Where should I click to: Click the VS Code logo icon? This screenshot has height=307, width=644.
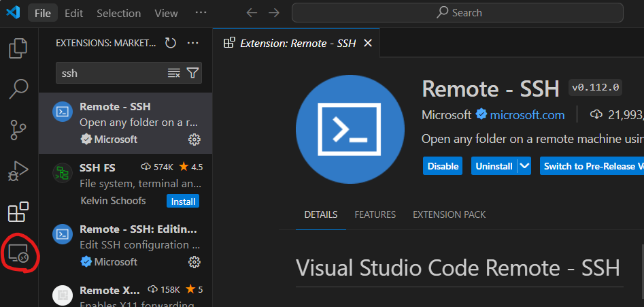pyautogui.click(x=13, y=12)
